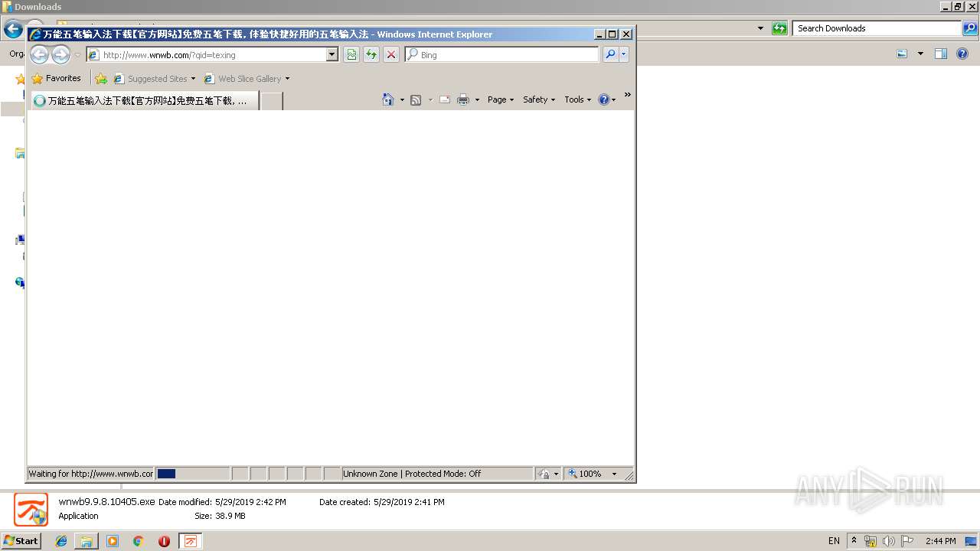Click the security lock status icon
This screenshot has width=980, height=551.
point(544,474)
